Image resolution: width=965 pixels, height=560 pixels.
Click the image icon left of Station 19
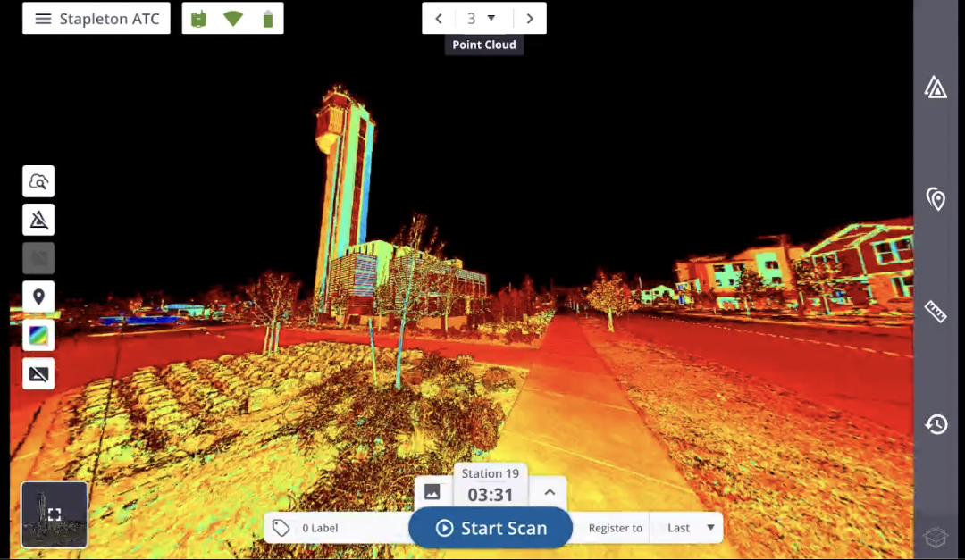[432, 492]
